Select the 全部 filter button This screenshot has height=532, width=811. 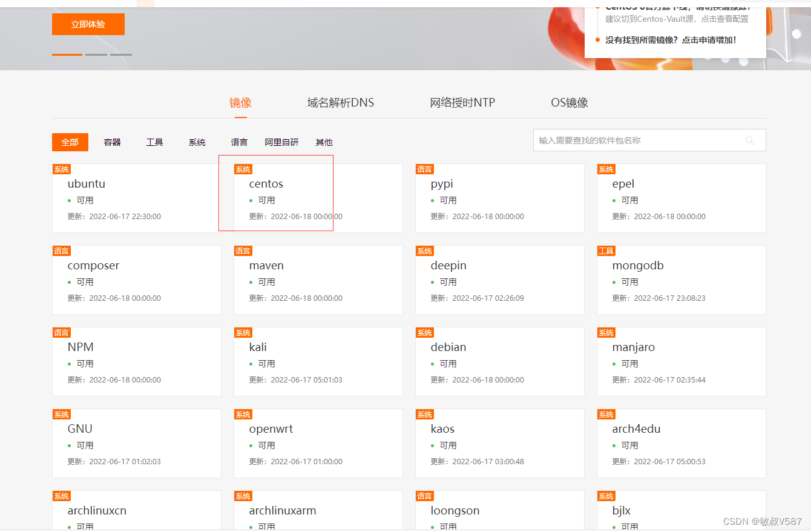pos(70,142)
